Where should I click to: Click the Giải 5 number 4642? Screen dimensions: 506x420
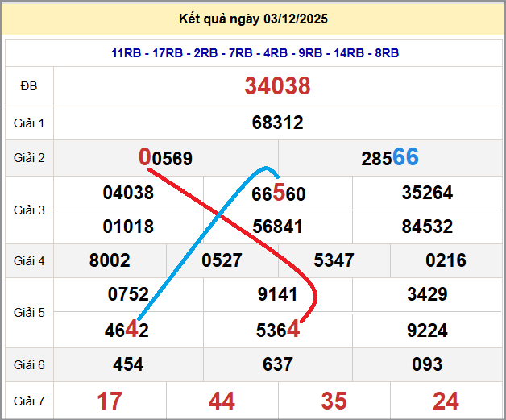pos(127,330)
